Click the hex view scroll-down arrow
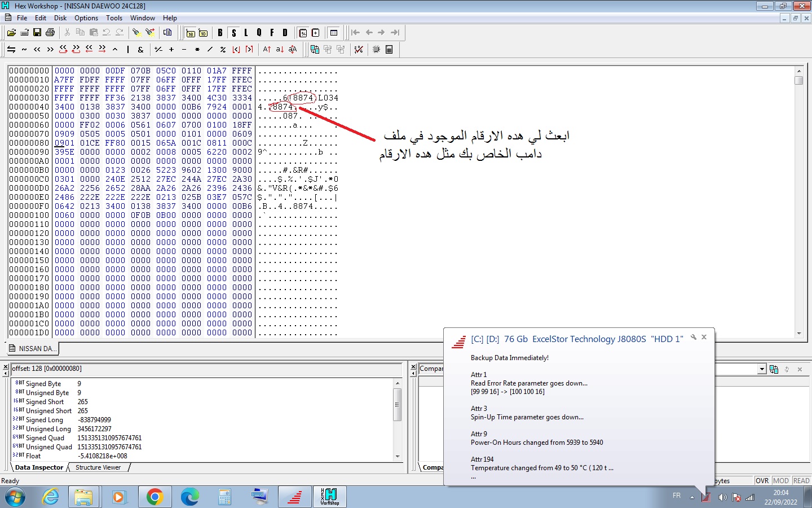Screen dimensions: 812x508 click(x=798, y=333)
